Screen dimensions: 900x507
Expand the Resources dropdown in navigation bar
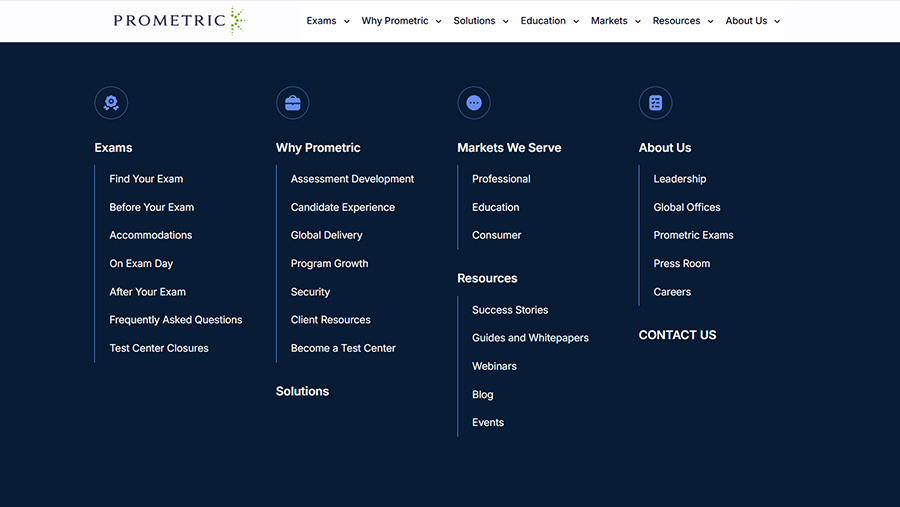click(683, 21)
